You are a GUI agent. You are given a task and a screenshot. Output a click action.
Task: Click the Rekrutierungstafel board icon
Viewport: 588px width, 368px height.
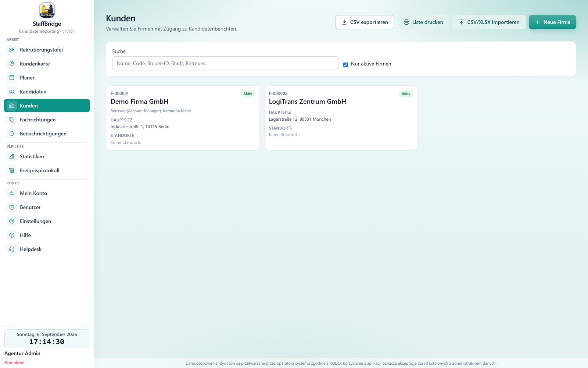(12, 50)
